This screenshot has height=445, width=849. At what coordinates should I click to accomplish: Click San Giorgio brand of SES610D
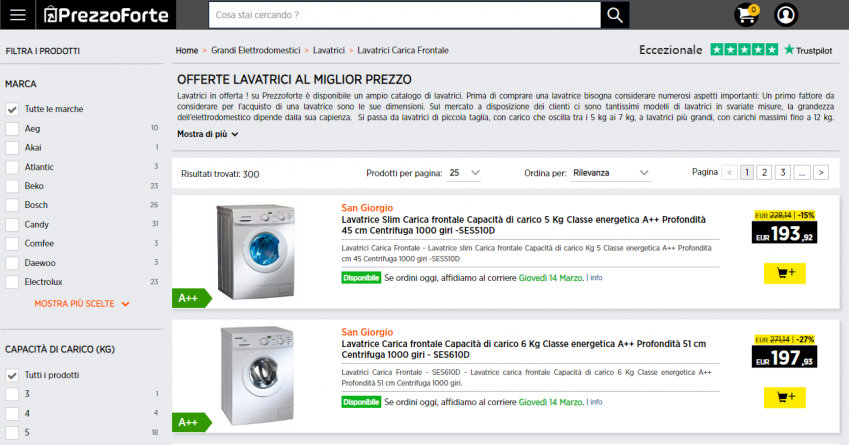pyautogui.click(x=367, y=332)
